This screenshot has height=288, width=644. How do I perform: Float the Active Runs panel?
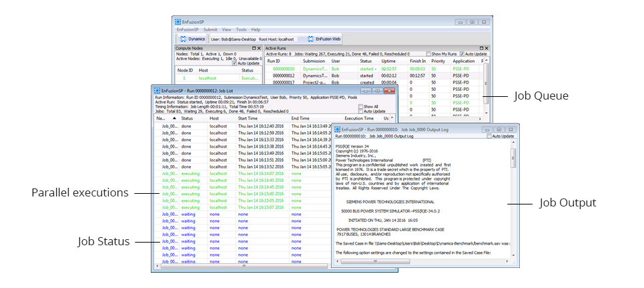(x=482, y=48)
